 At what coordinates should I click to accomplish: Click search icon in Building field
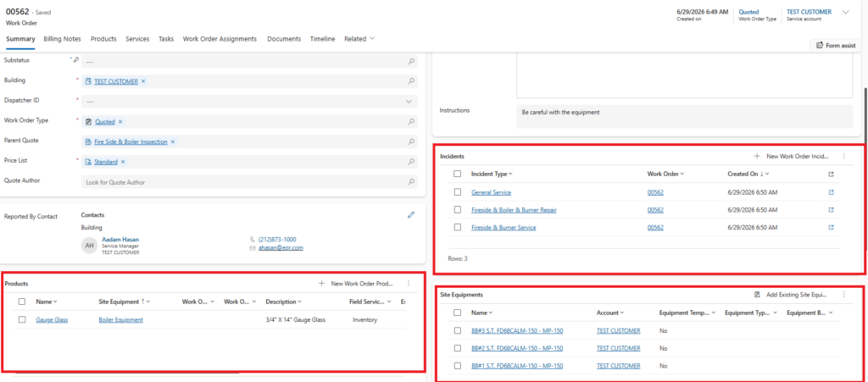pos(411,81)
